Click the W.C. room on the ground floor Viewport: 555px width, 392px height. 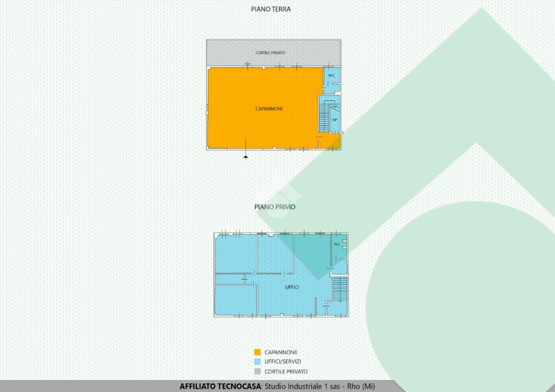pyautogui.click(x=331, y=76)
